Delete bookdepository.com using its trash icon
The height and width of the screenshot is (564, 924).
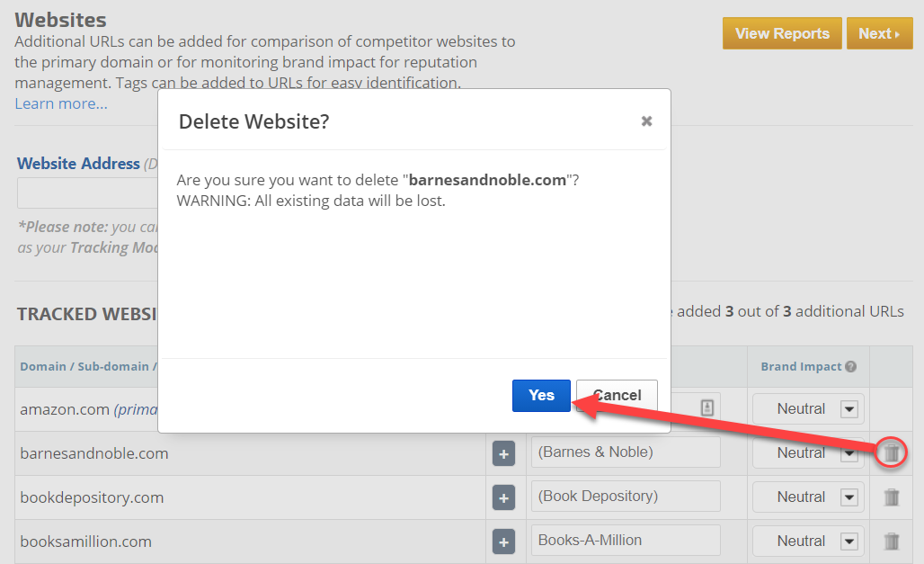pos(891,497)
